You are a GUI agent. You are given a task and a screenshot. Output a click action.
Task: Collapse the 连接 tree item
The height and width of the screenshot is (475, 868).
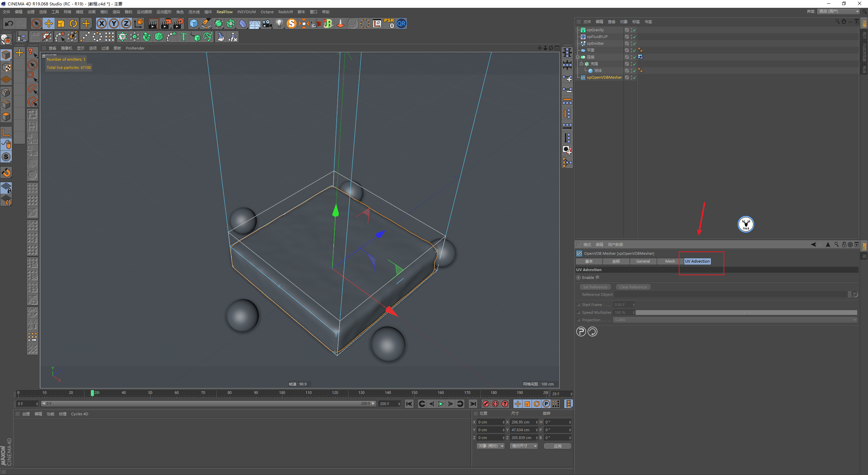coord(577,57)
